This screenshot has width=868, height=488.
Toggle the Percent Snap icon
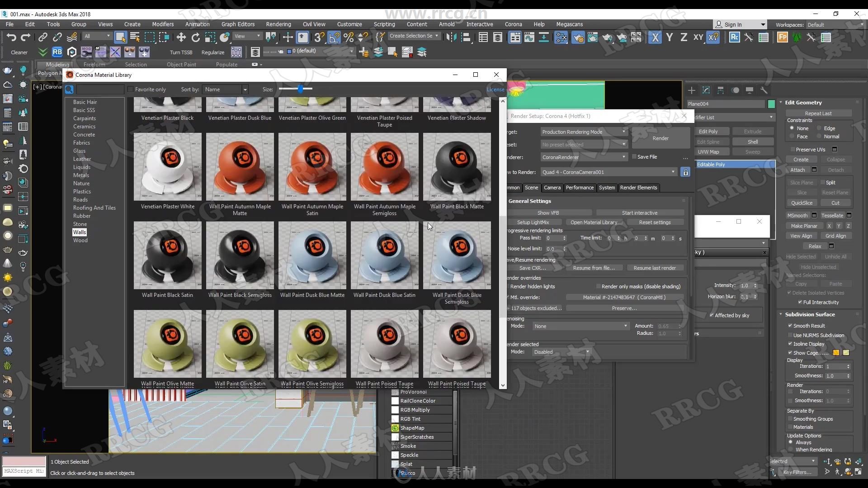click(x=349, y=37)
